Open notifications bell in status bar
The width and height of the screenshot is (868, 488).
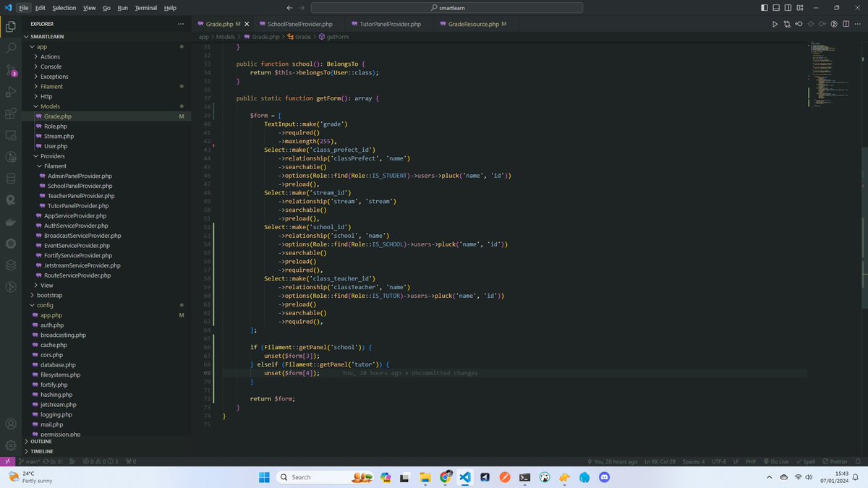pos(858,461)
